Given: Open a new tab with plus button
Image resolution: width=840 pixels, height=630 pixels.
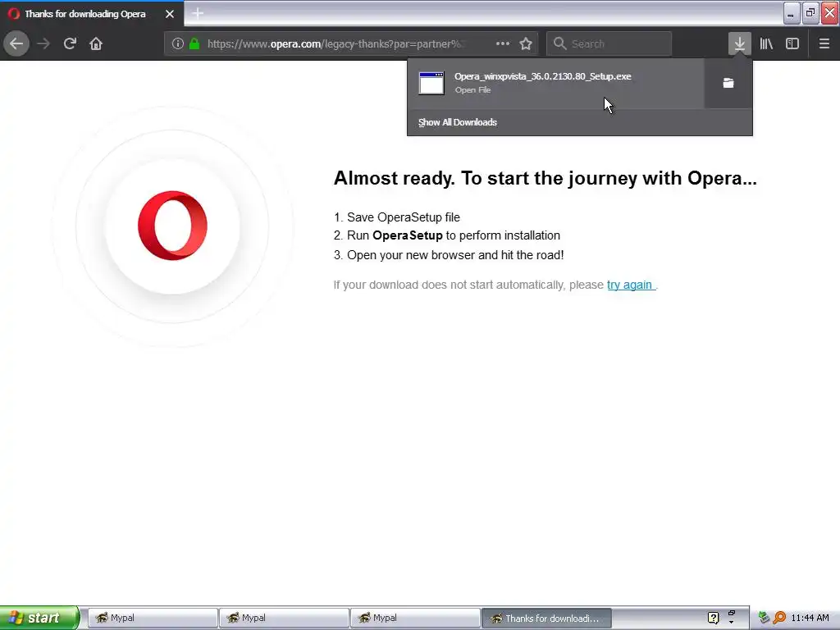Looking at the screenshot, I should pyautogui.click(x=198, y=13).
